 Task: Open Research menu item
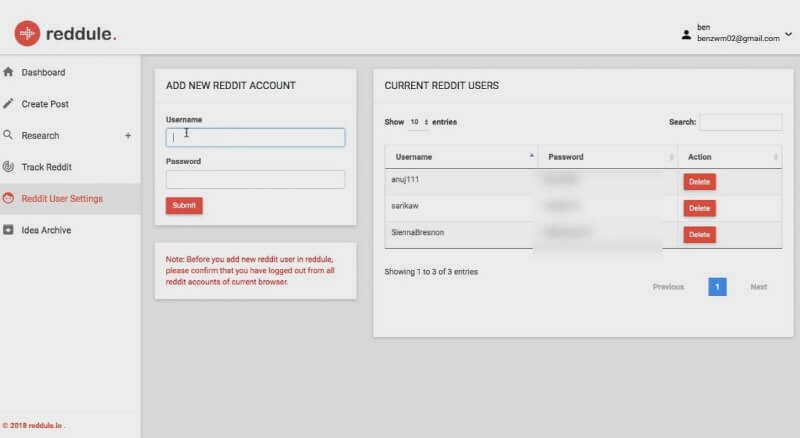coord(40,136)
